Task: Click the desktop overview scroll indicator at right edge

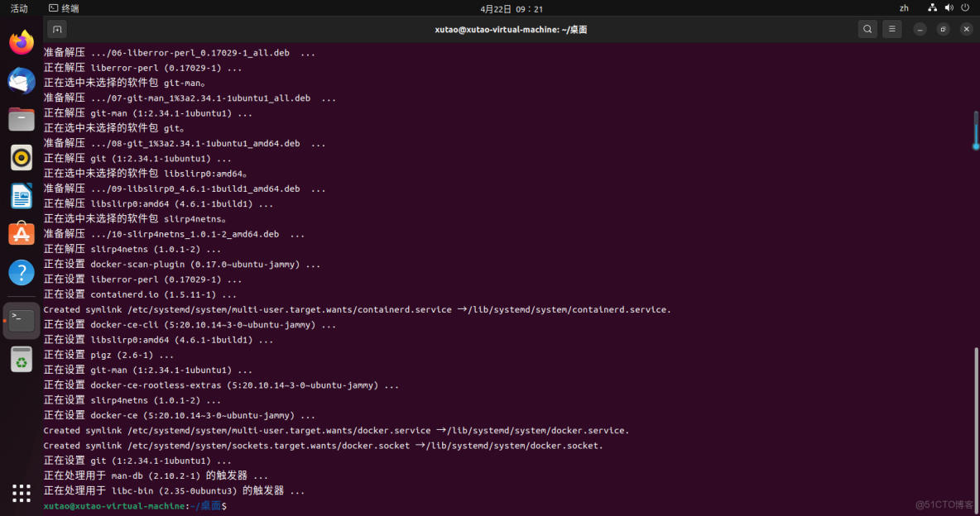Action: coord(976,130)
